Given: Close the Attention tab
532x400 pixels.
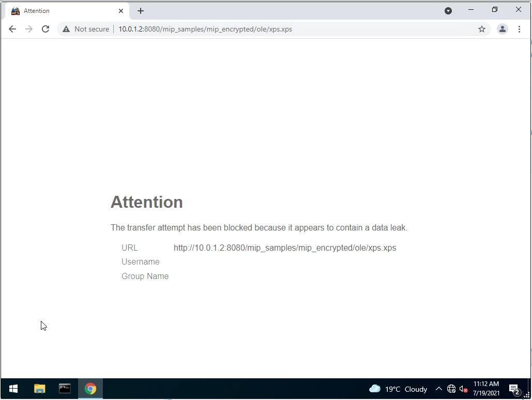Looking at the screenshot, I should pos(121,11).
